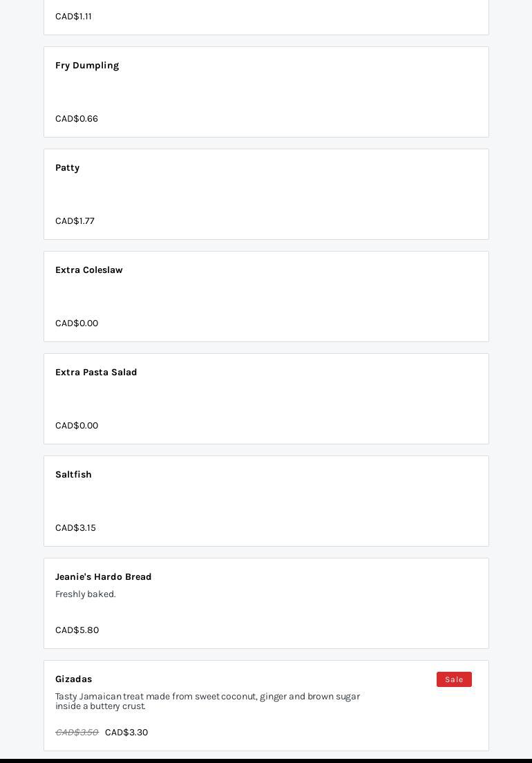
Task: Click the CAD$1.11 price at top
Action: [73, 17]
